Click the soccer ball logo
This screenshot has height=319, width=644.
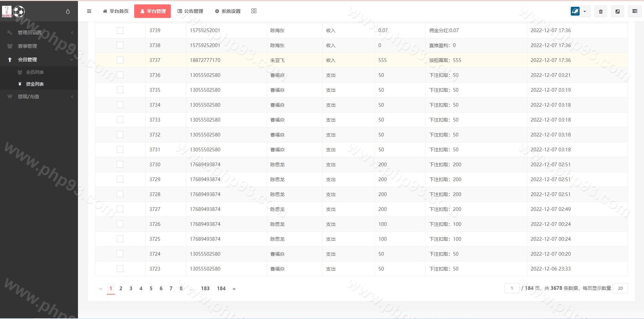click(19, 12)
